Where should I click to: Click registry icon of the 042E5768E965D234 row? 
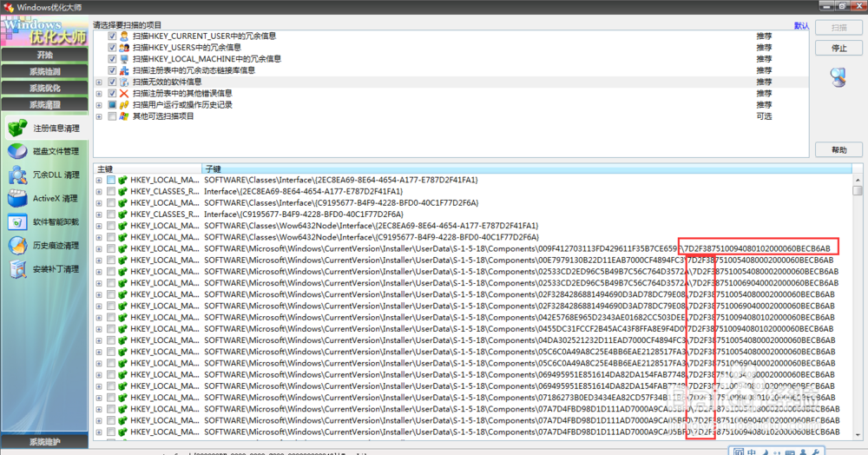(x=122, y=317)
